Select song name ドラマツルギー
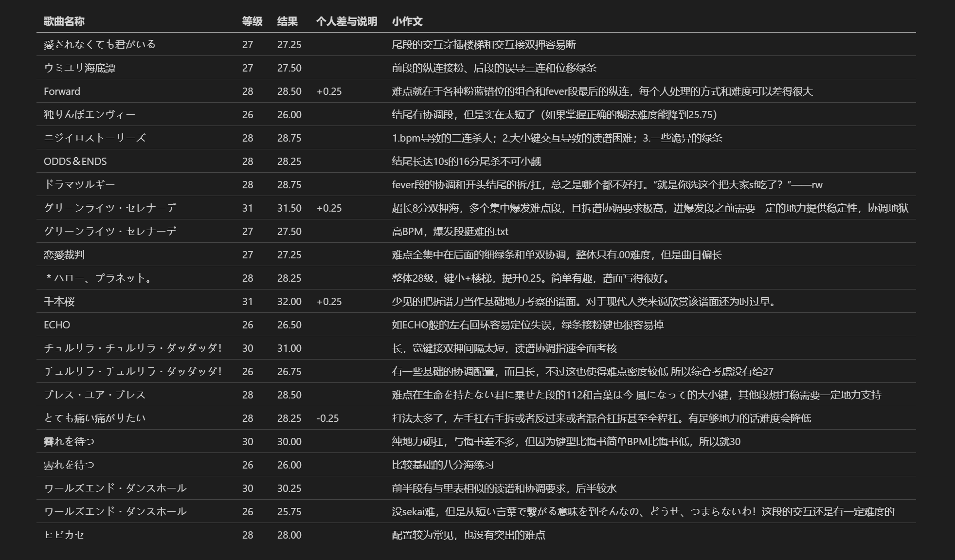Viewport: 955px width, 560px height. (79, 184)
